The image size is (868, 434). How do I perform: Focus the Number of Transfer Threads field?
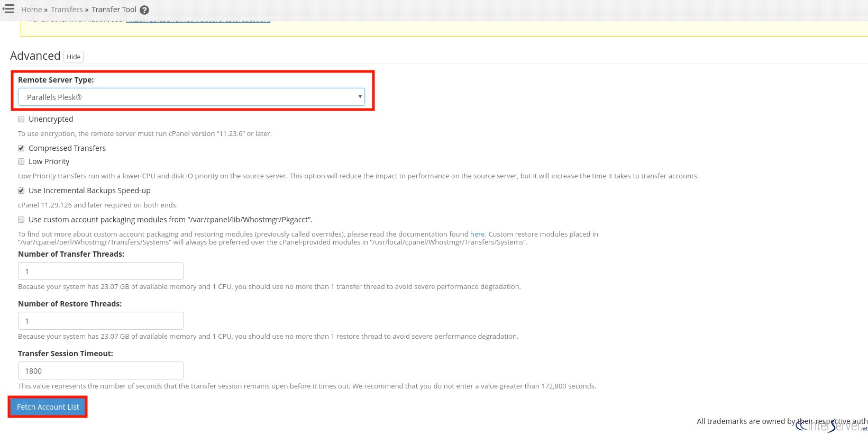(x=100, y=271)
